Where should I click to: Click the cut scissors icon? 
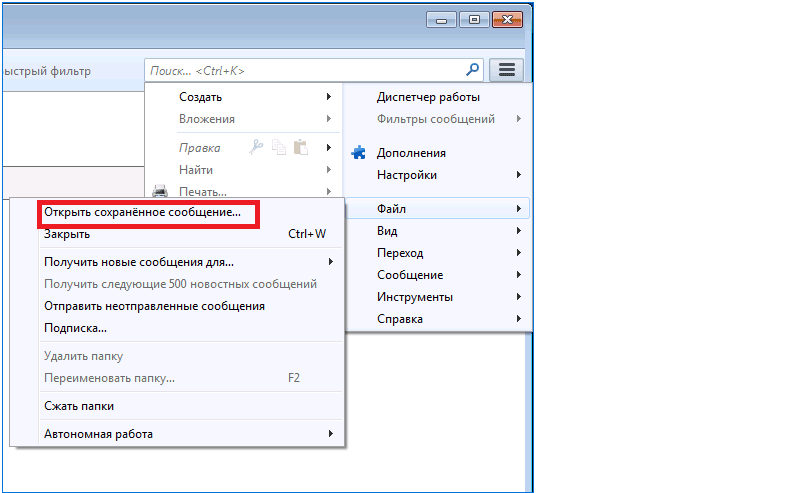click(x=257, y=148)
